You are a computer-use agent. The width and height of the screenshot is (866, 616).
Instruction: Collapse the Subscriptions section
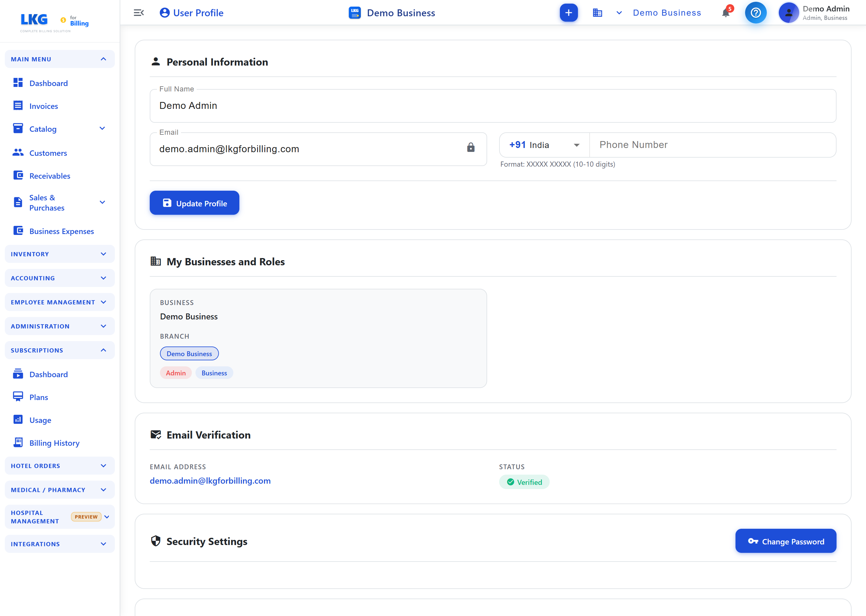[60, 350]
